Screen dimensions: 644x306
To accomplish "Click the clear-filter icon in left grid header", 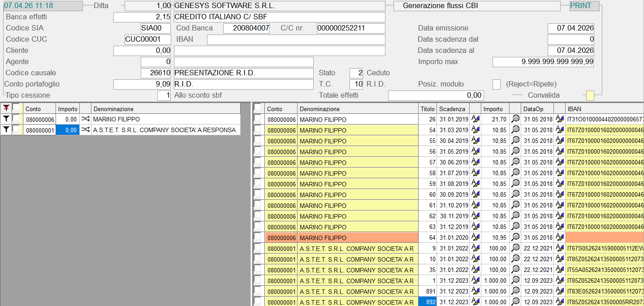I will 6,108.
